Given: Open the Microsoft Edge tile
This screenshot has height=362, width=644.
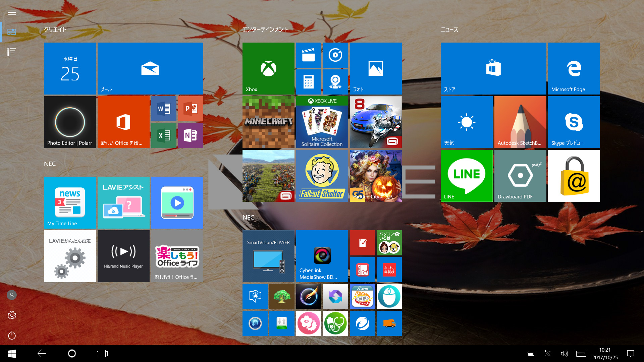Looking at the screenshot, I should pos(574,68).
